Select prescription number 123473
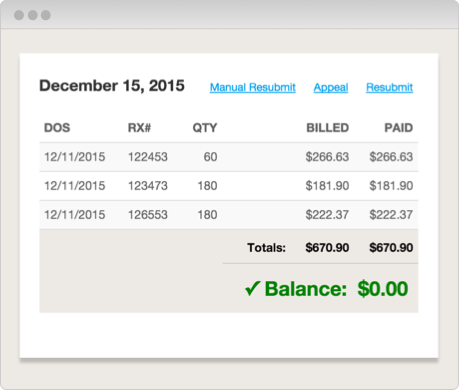459x390 pixels. (148, 186)
